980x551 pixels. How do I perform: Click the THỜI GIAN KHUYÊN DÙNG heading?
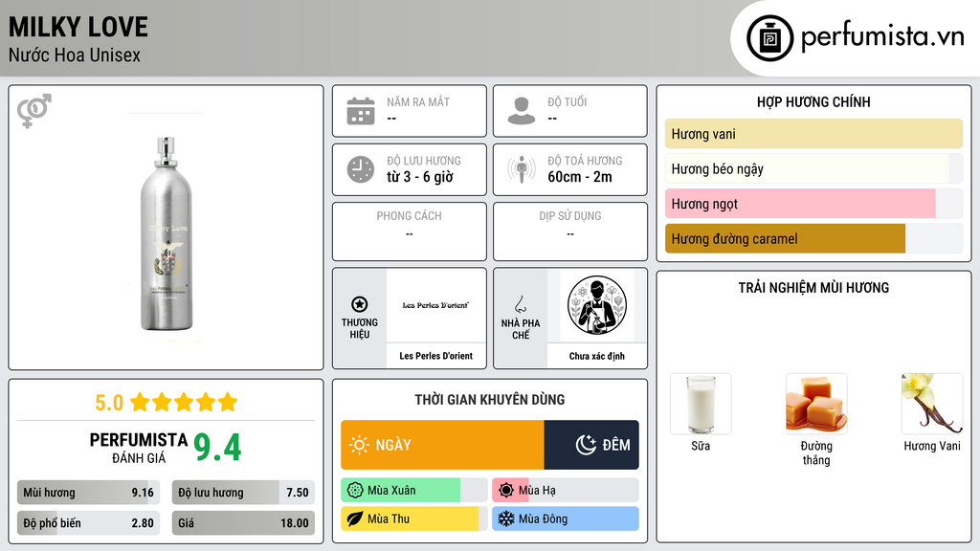490,399
